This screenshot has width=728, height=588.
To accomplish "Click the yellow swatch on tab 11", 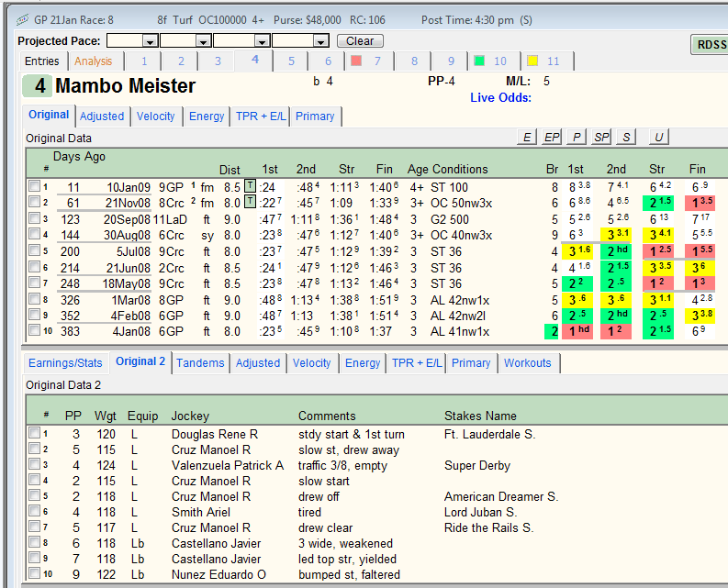I will pyautogui.click(x=532, y=61).
